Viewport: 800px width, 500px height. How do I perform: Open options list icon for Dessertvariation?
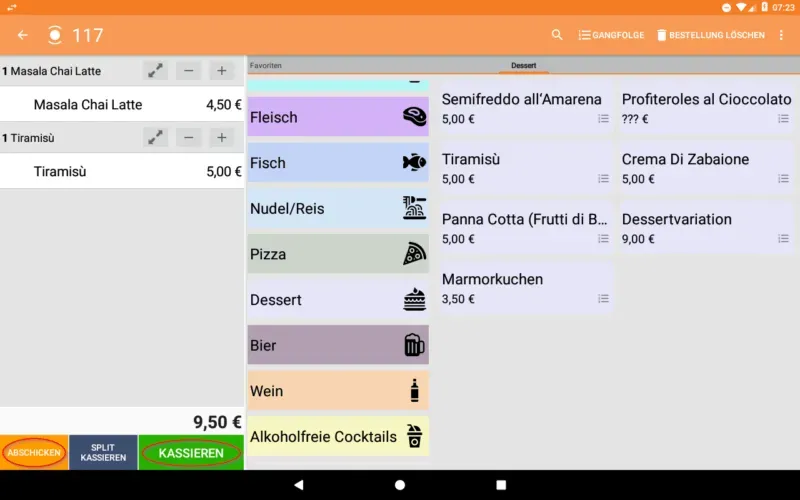pos(783,239)
